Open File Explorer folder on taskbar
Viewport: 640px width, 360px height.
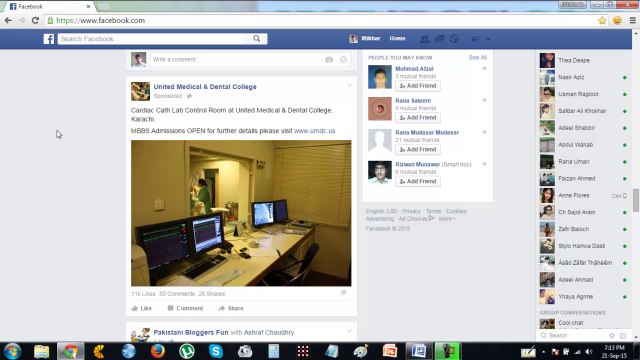tap(41, 351)
